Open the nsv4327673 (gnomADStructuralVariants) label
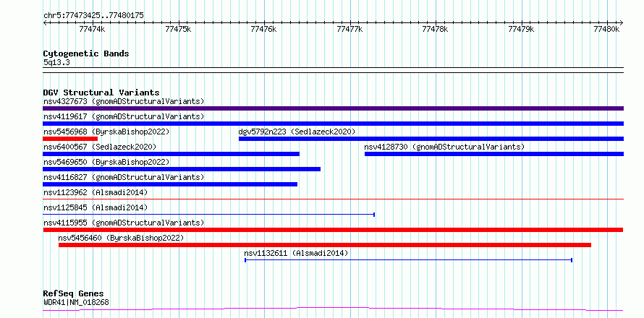 [x=124, y=101]
